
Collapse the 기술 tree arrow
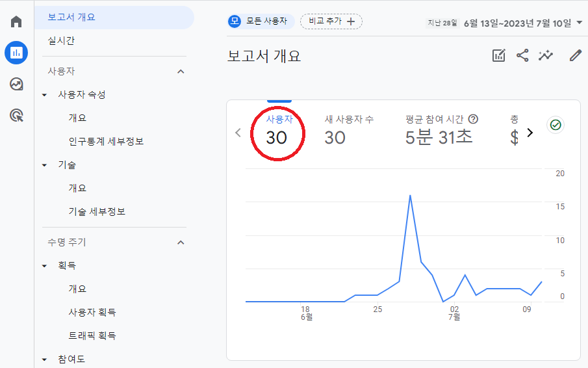tap(44, 165)
